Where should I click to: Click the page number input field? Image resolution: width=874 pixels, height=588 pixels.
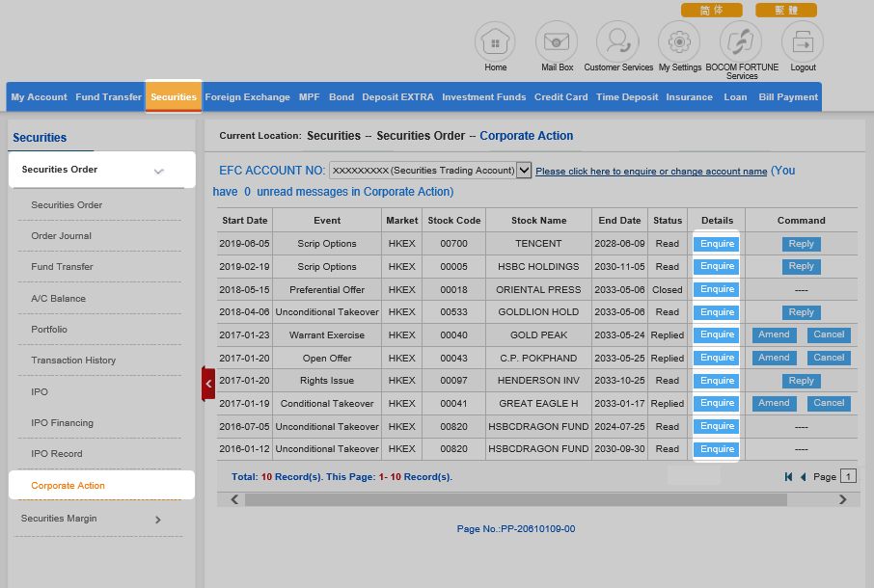(848, 476)
